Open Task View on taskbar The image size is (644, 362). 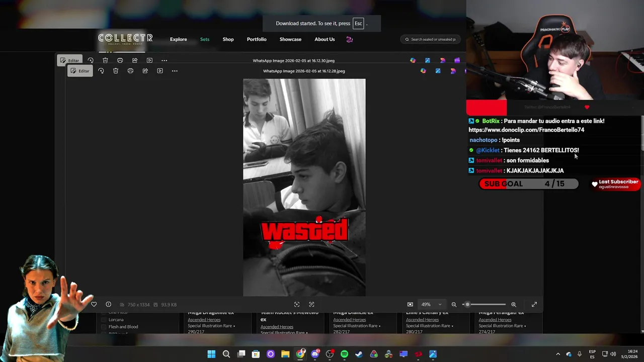click(241, 354)
